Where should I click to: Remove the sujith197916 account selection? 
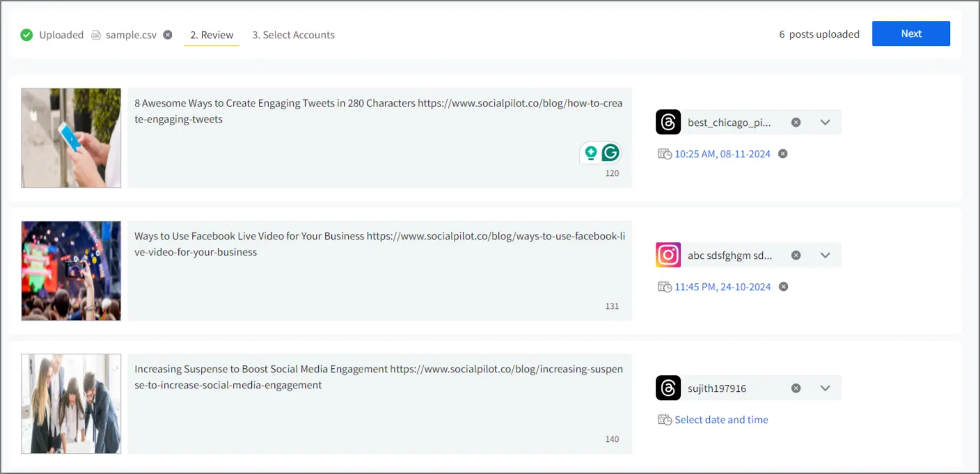[796, 388]
